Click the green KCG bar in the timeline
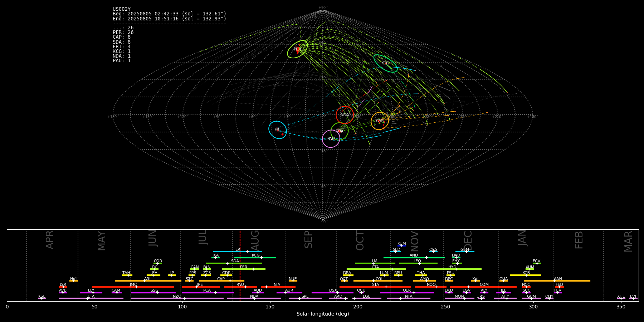This screenshot has height=322, width=644. point(255,257)
